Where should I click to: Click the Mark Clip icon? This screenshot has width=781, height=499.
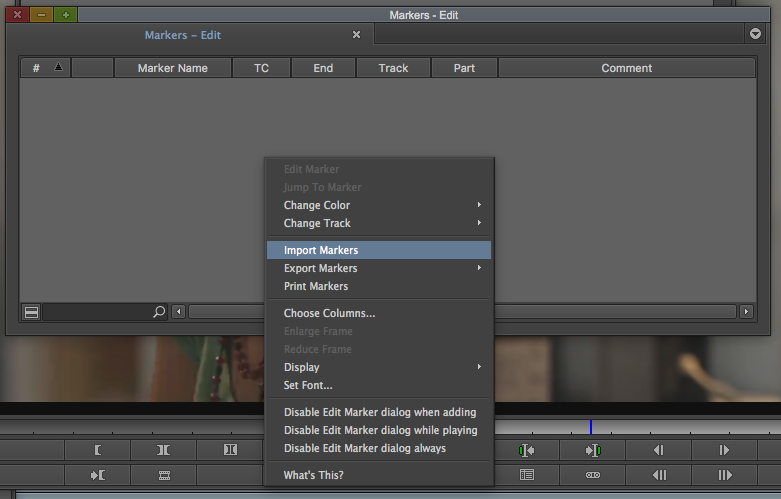coord(164,450)
